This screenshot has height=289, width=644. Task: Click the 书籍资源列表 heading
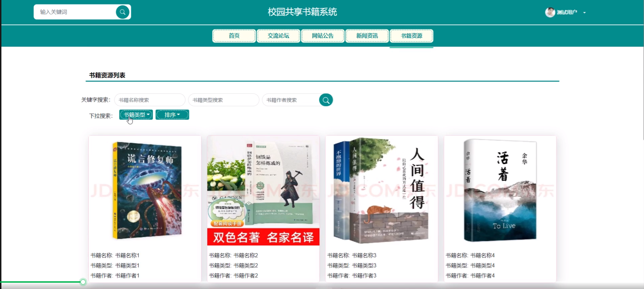107,75
